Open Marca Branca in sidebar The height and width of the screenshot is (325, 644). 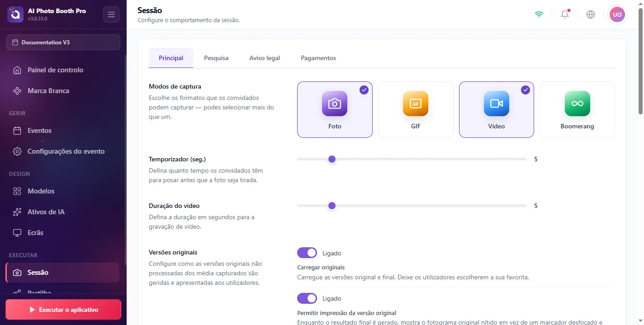pyautogui.click(x=62, y=91)
